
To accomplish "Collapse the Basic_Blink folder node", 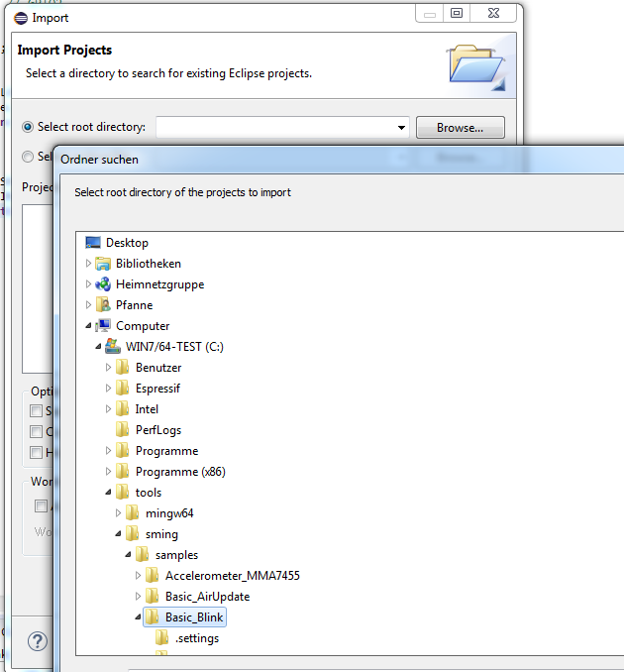I will [x=138, y=617].
